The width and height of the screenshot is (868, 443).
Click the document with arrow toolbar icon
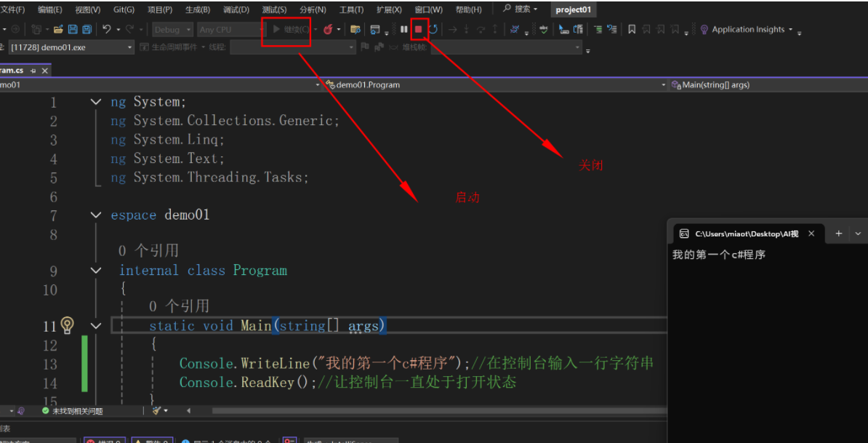coord(578,29)
